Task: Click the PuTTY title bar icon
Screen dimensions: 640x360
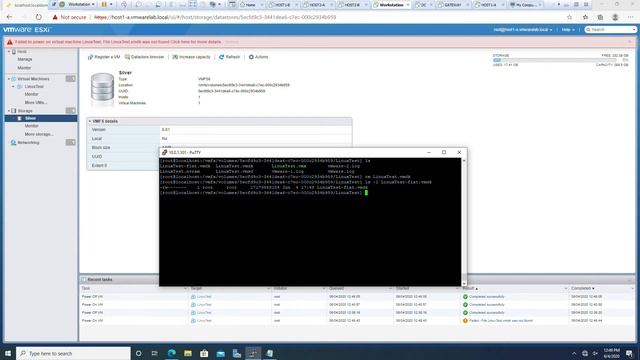Action: pyautogui.click(x=164, y=152)
